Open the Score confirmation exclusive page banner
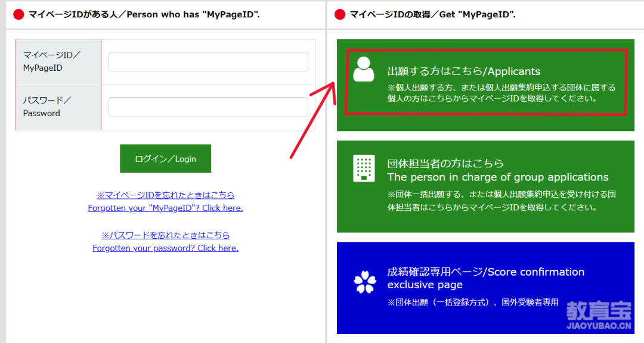644x343 pixels. 485,288
